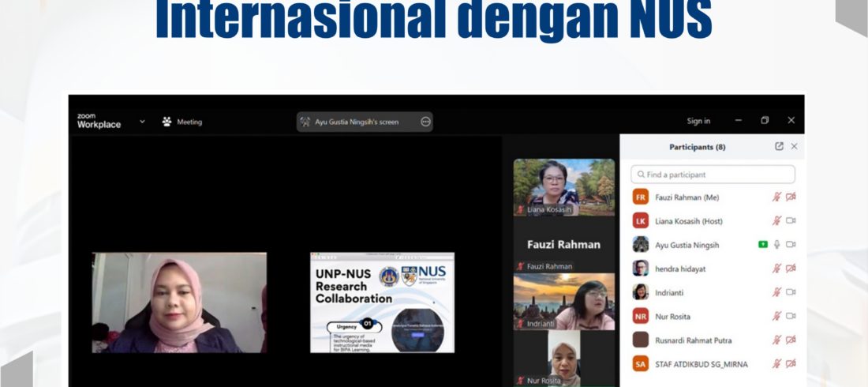Click Indrianti's video camera icon in list
Screen dimensions: 868x387
(791, 292)
